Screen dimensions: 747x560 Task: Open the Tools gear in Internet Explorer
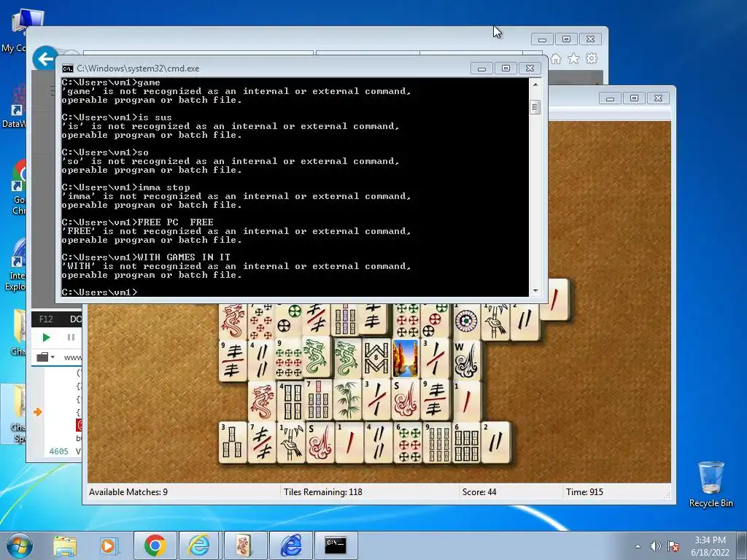coord(592,58)
